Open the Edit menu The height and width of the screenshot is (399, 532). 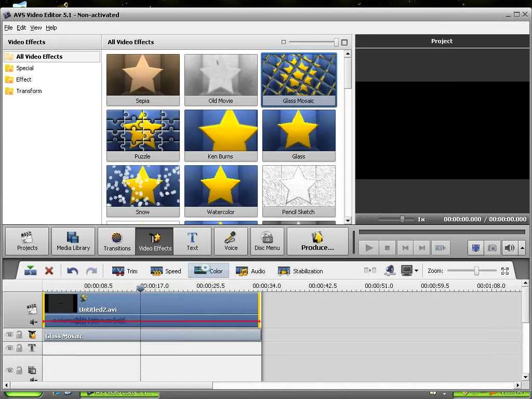pos(21,28)
